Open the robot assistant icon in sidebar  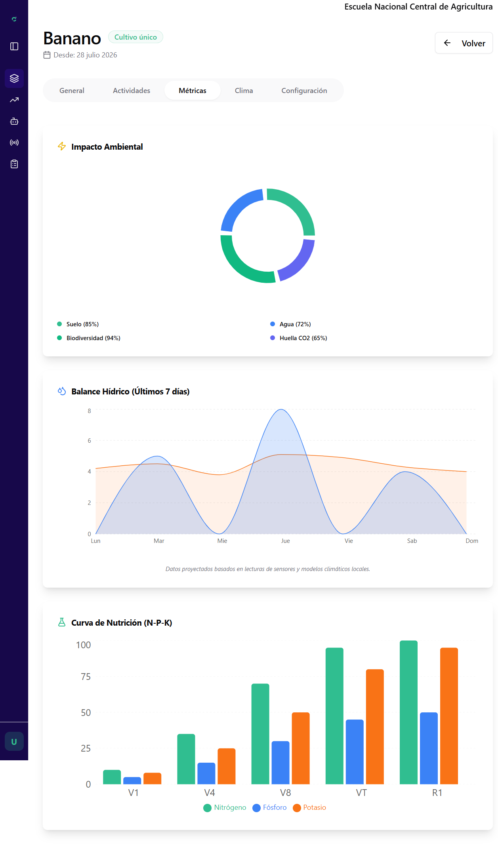(x=14, y=121)
